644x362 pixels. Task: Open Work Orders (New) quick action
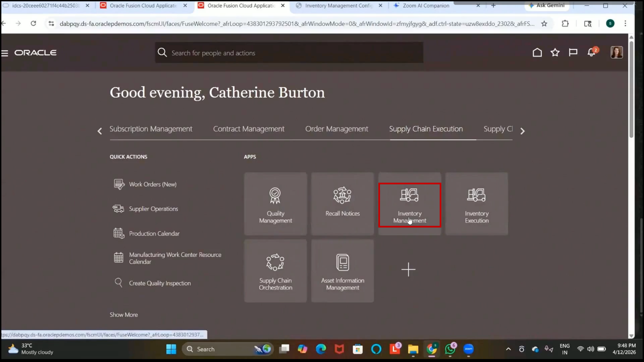[x=153, y=184]
